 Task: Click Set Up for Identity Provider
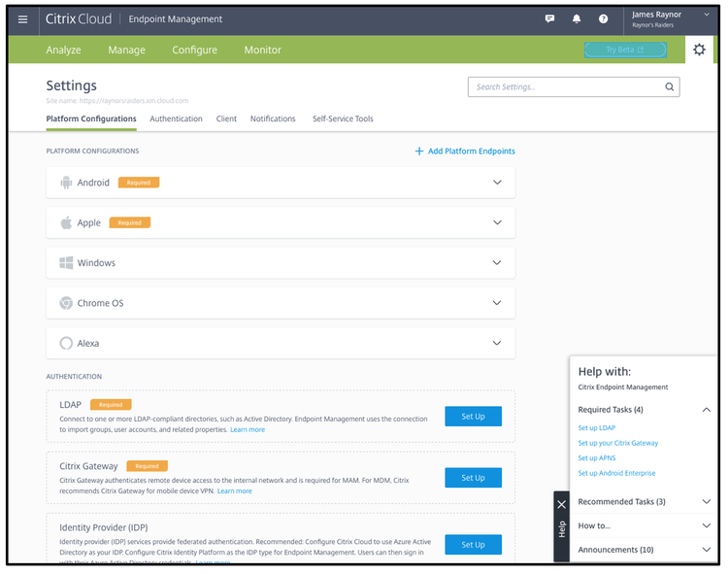tap(473, 545)
